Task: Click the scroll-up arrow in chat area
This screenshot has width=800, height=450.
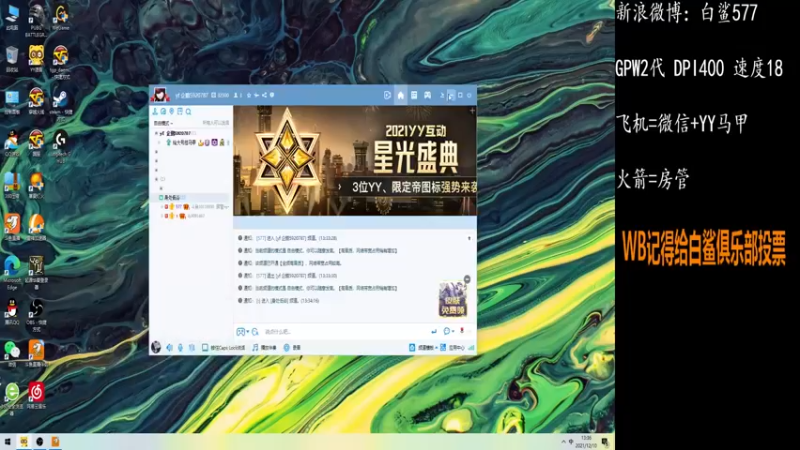Action: [x=469, y=238]
